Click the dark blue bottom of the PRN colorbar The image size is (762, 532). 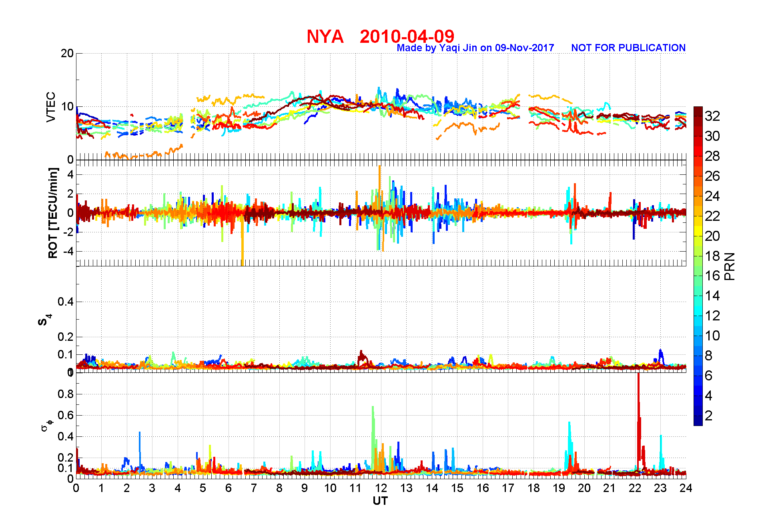[698, 421]
